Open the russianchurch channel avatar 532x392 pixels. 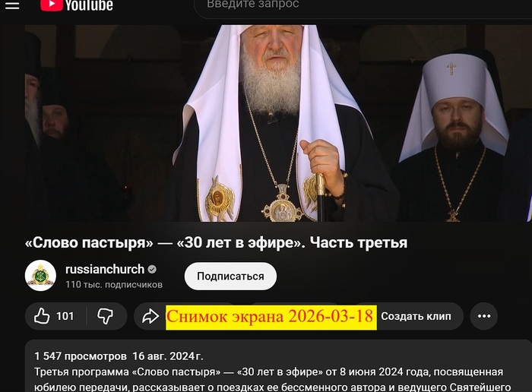pyautogui.click(x=40, y=275)
